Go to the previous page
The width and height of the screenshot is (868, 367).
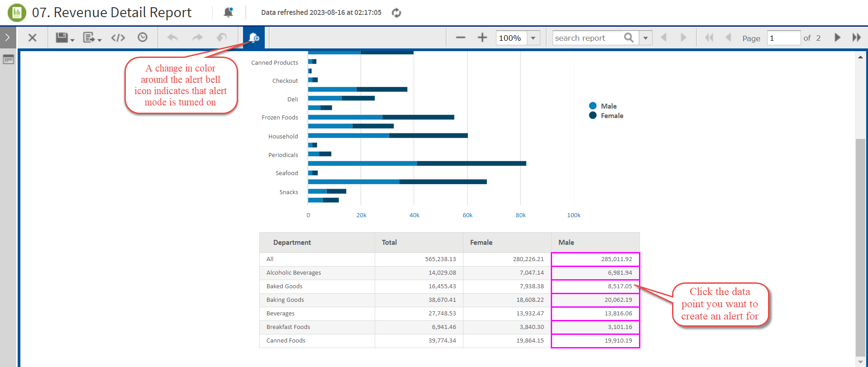coord(728,38)
